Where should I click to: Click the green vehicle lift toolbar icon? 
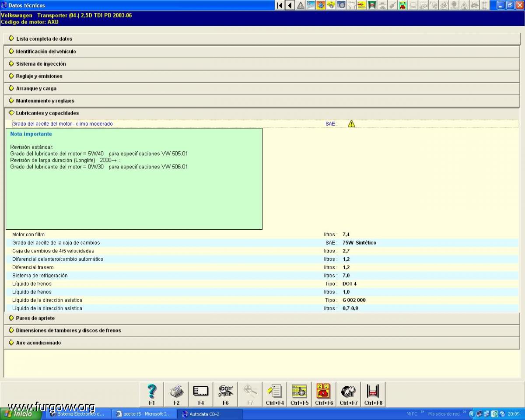[372, 5]
